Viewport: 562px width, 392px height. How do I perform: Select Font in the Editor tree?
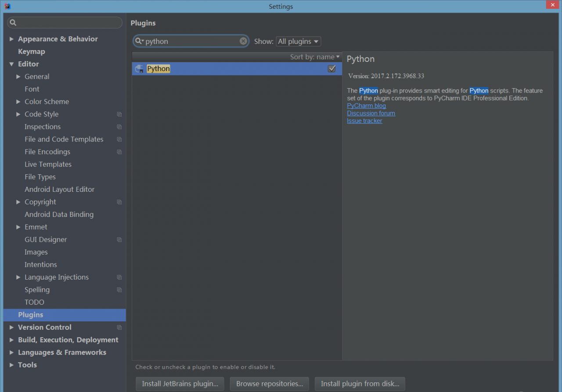pyautogui.click(x=32, y=89)
